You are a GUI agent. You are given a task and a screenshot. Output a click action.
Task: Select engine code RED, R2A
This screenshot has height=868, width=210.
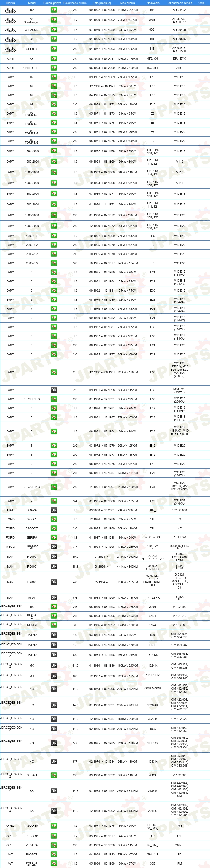click(x=179, y=538)
